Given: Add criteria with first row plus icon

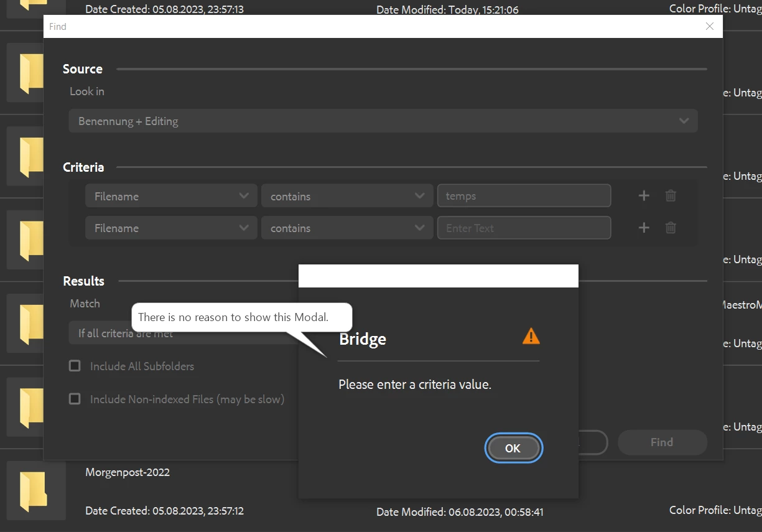Looking at the screenshot, I should coord(644,195).
